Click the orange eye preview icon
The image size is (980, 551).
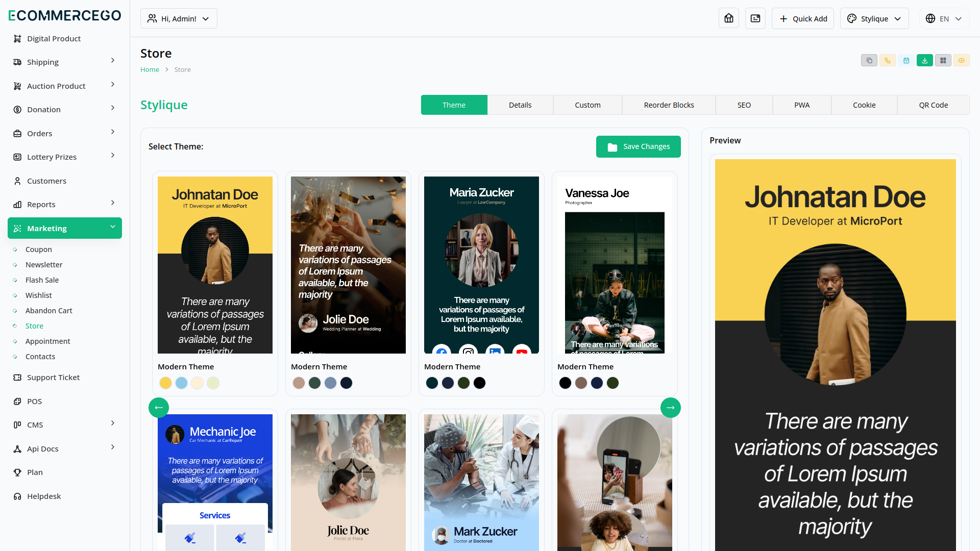(x=961, y=60)
